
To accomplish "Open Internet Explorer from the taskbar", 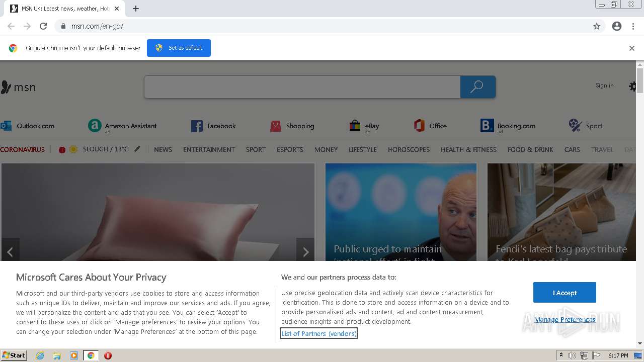I will pos(40,355).
